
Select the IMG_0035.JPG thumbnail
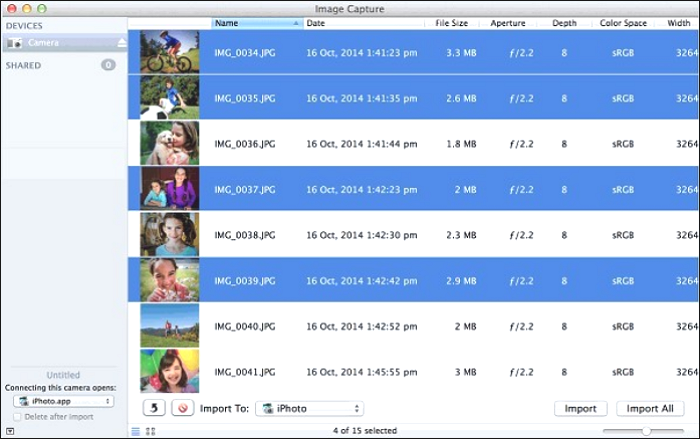point(170,97)
